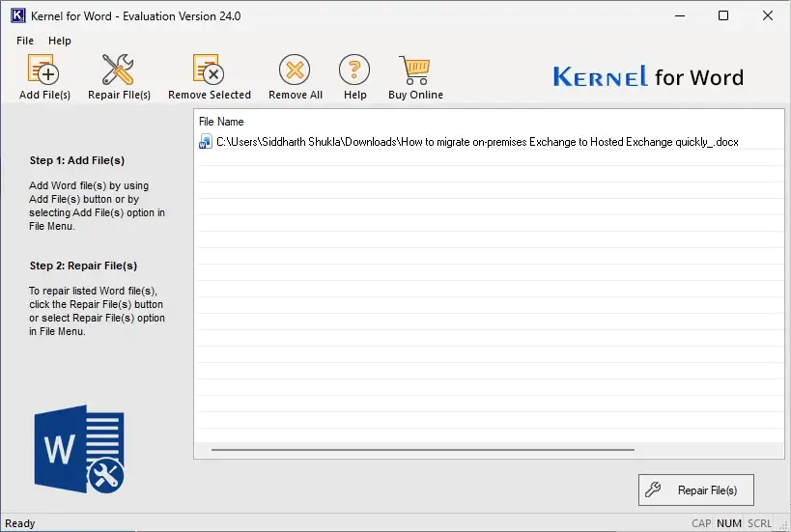The height and width of the screenshot is (532, 791).
Task: Click the Word document icon beside the file path
Action: pyautogui.click(x=206, y=142)
